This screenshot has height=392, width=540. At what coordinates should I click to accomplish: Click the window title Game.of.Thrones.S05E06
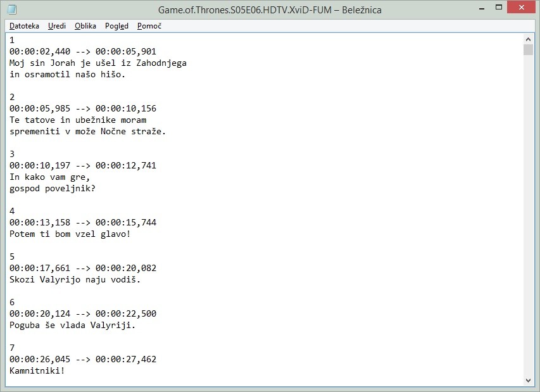(x=269, y=9)
